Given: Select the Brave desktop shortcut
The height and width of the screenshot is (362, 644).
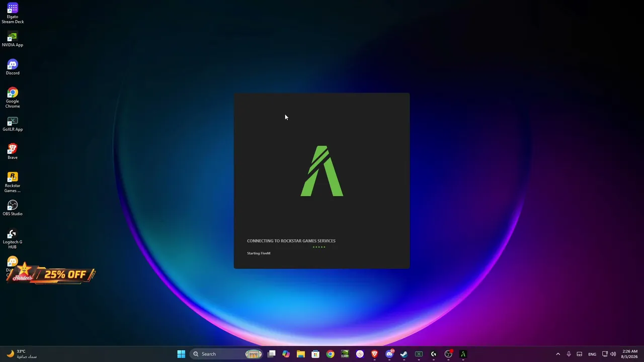Looking at the screenshot, I should (x=13, y=152).
